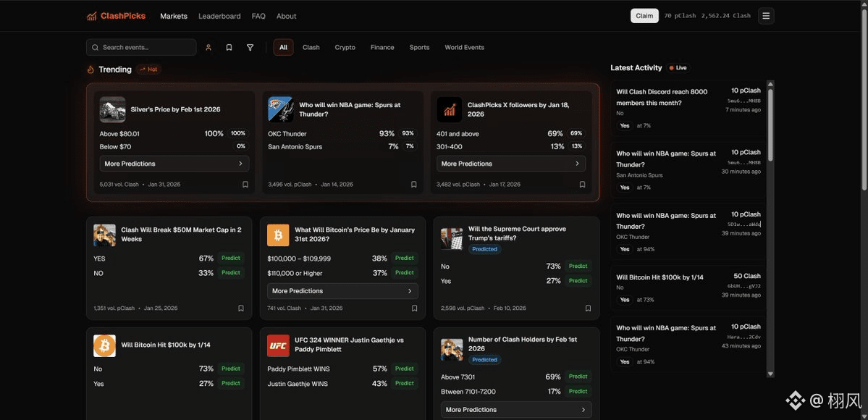Image resolution: width=868 pixels, height=420 pixels.
Task: Predict NO on Clash $50M Market Cap
Action: pyautogui.click(x=231, y=272)
